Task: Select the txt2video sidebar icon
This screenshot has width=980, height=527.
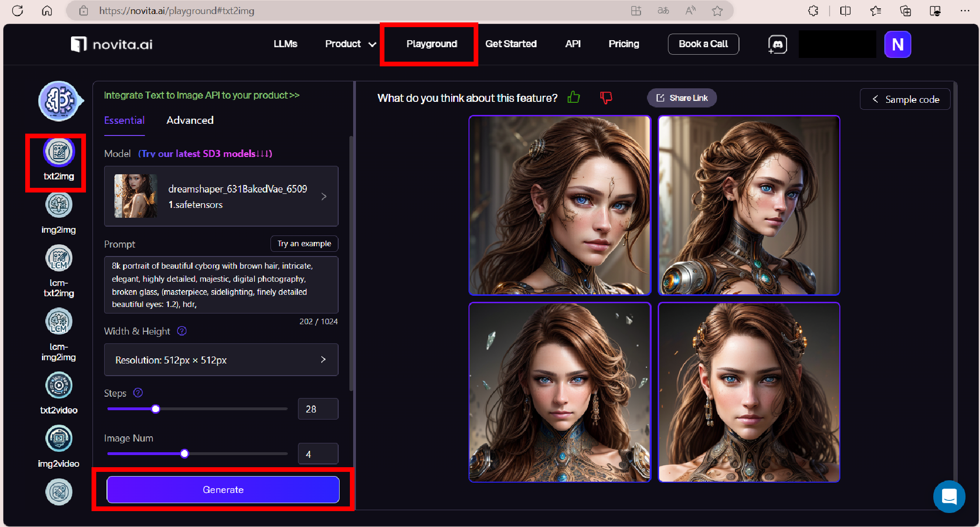Action: pos(59,385)
